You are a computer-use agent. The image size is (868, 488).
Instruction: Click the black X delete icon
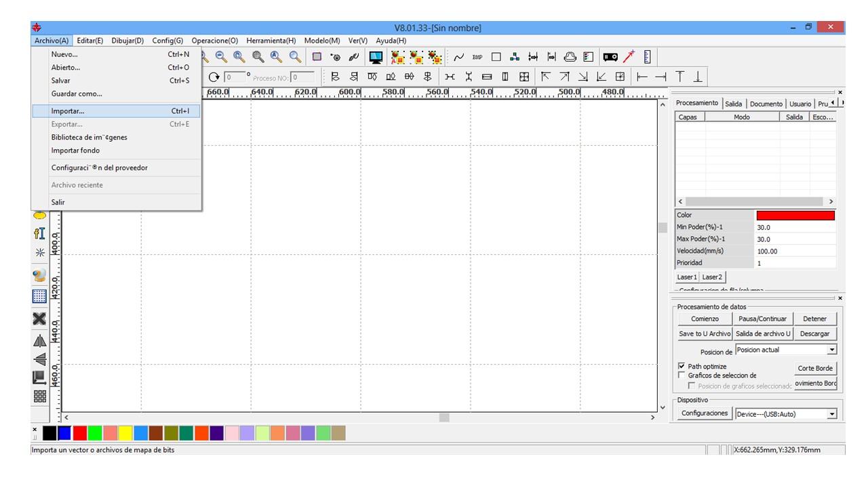click(x=40, y=319)
